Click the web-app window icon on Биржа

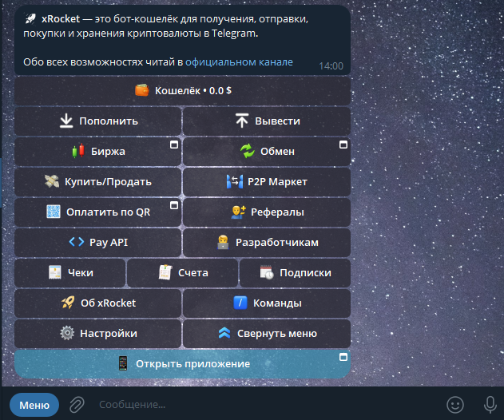pos(174,145)
